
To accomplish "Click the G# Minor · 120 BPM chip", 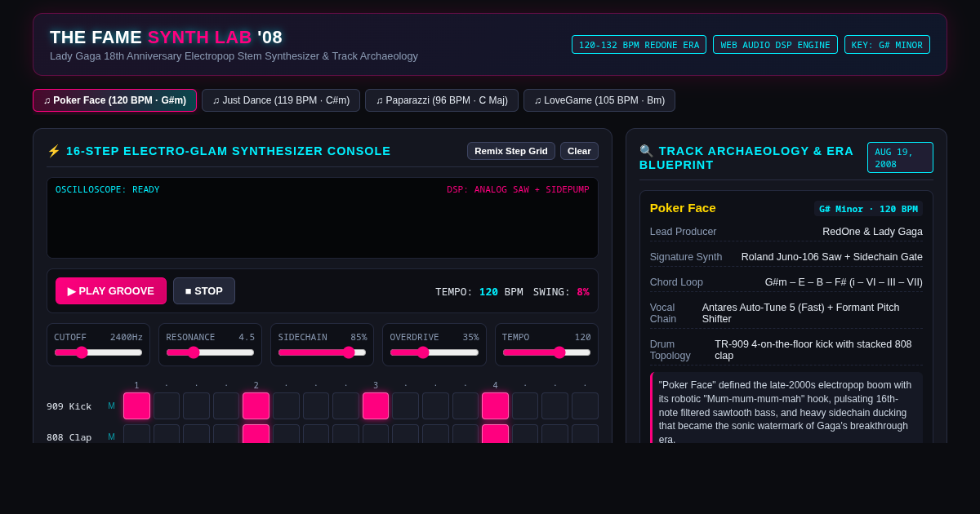I will pyautogui.click(x=868, y=209).
